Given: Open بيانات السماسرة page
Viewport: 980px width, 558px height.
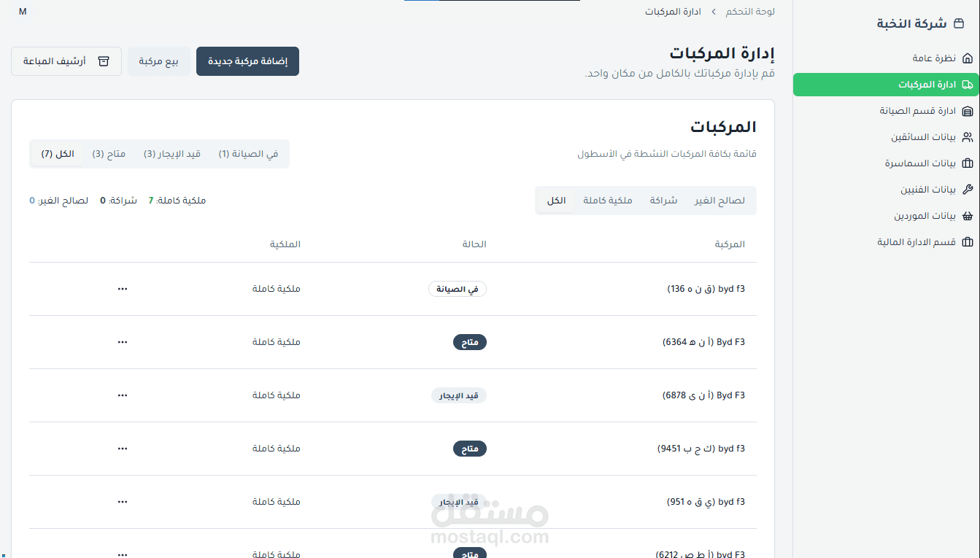Looking at the screenshot, I should (886, 163).
